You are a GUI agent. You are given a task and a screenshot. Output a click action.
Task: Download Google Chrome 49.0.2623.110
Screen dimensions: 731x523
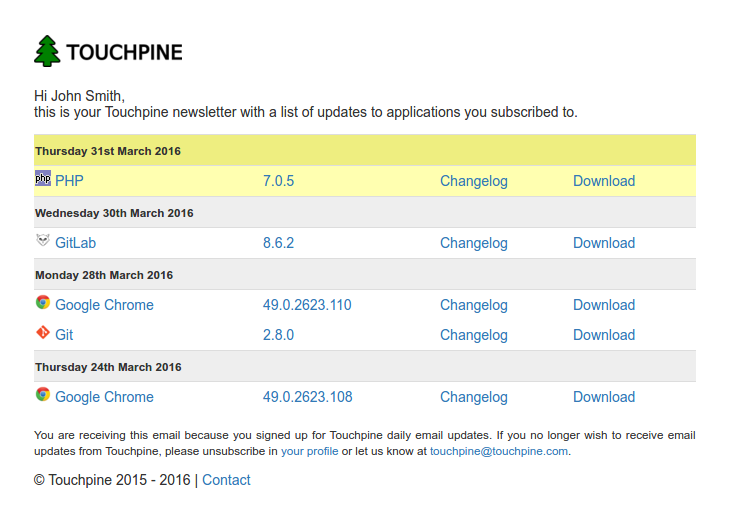click(603, 305)
